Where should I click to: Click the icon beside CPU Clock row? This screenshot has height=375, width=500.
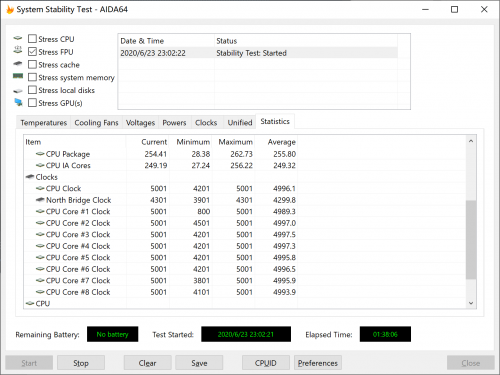[40, 188]
